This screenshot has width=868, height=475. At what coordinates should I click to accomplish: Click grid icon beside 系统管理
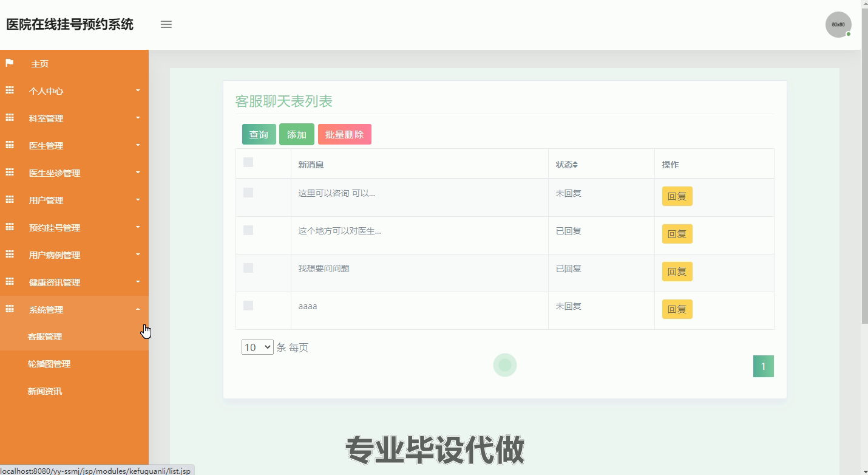coord(10,309)
